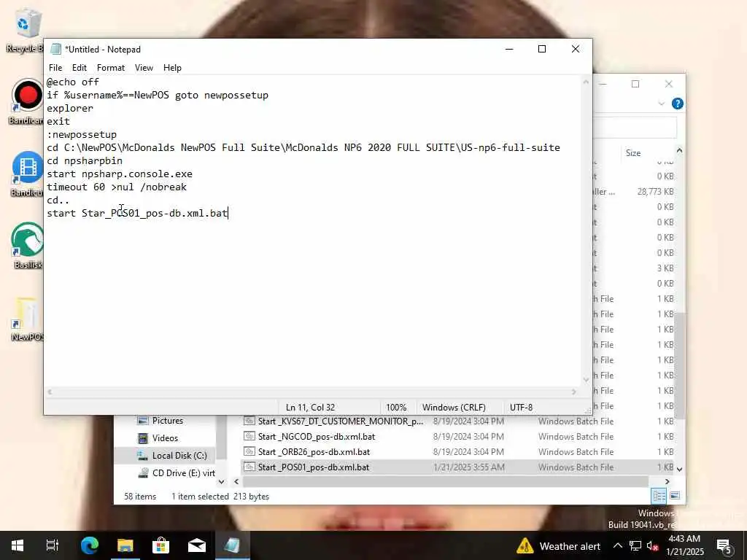This screenshot has height=560, width=747.
Task: Click Explorer file list scroll-up arrow
Action: [679, 150]
